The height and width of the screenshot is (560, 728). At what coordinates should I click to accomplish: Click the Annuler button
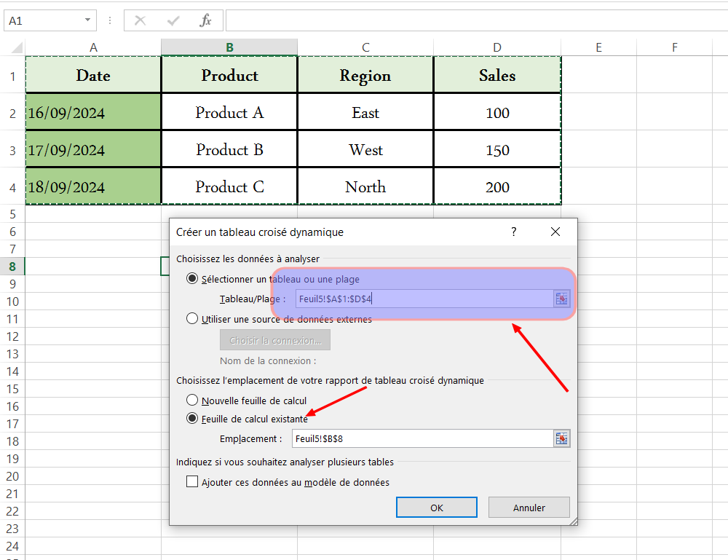(529, 508)
